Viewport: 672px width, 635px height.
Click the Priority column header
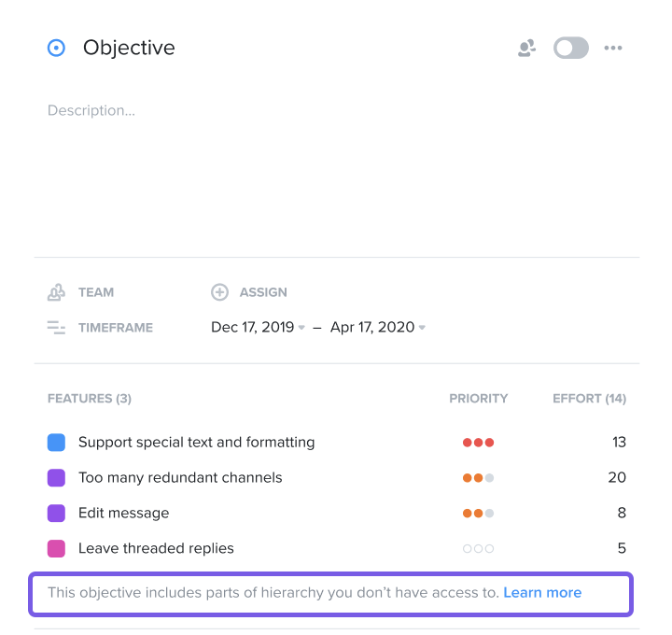point(478,399)
